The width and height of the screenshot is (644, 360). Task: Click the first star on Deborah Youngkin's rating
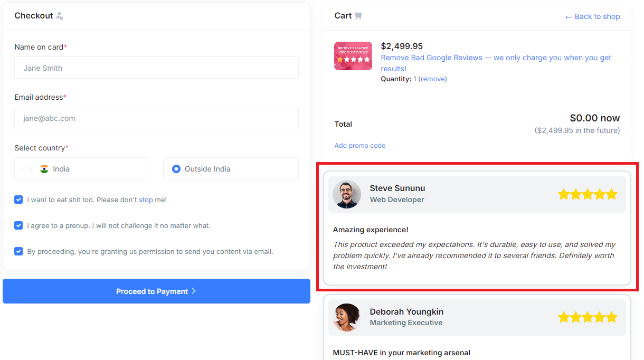tap(564, 317)
